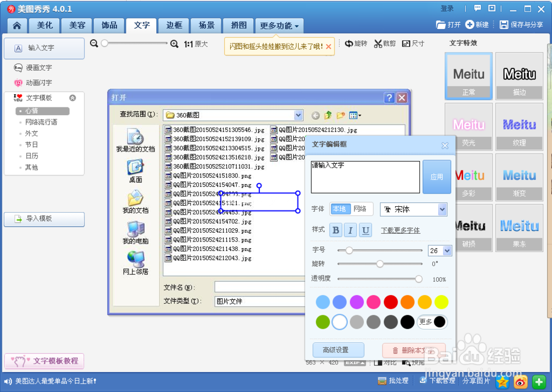Click the Weibo share icon bottom right

click(519, 382)
